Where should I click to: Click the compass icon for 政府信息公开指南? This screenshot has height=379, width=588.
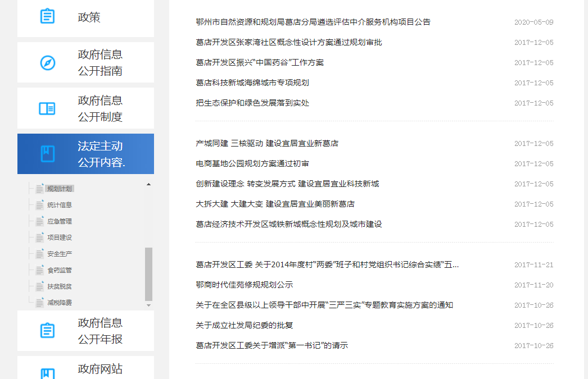[x=48, y=63]
